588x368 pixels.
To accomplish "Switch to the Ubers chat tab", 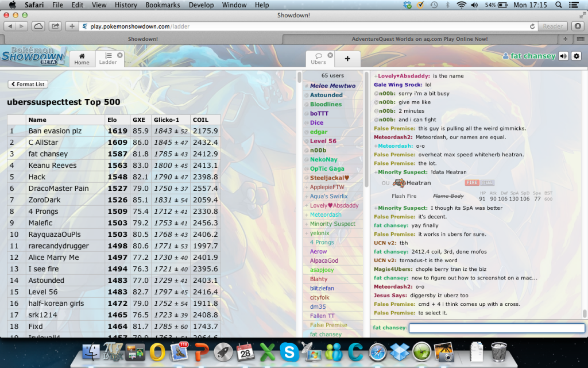I will pyautogui.click(x=318, y=59).
